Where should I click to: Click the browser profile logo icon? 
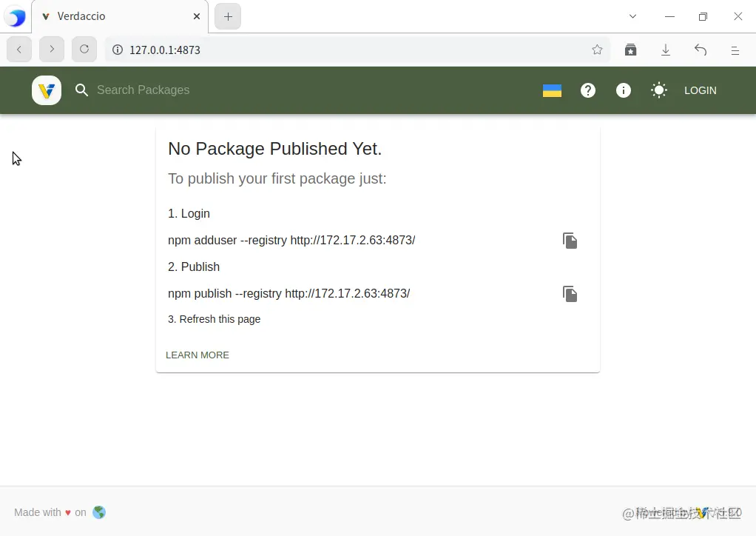[x=16, y=17]
